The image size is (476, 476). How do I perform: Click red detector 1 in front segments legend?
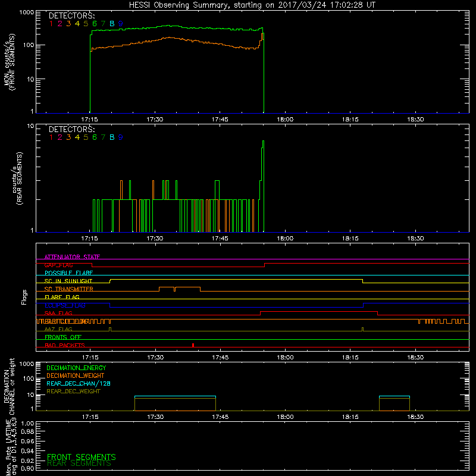[51, 24]
